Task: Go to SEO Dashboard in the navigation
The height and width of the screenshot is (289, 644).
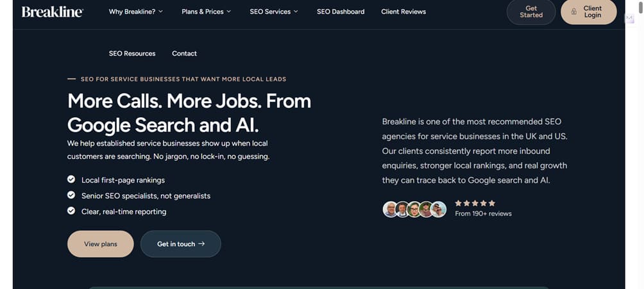Action: (341, 12)
